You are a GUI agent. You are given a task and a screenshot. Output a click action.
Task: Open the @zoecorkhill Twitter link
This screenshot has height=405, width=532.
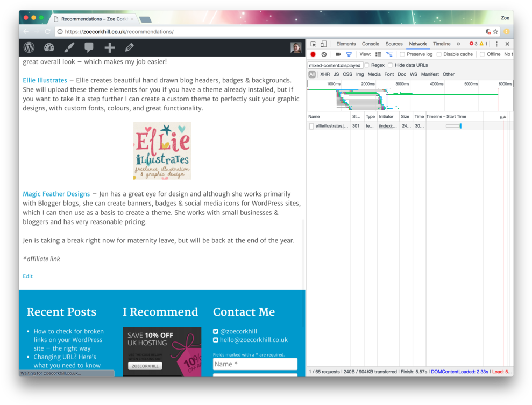[x=238, y=331]
